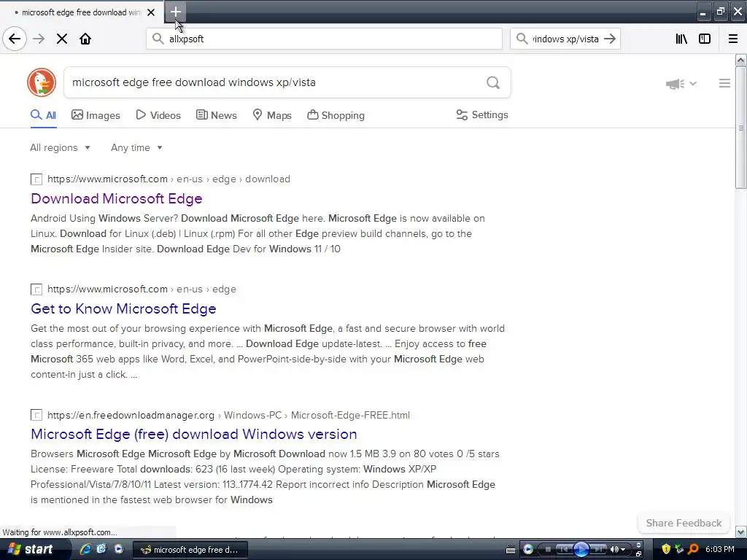This screenshot has width=747, height=560.
Task: Click the on-screen keyboard taskbar icon
Action: [510, 550]
